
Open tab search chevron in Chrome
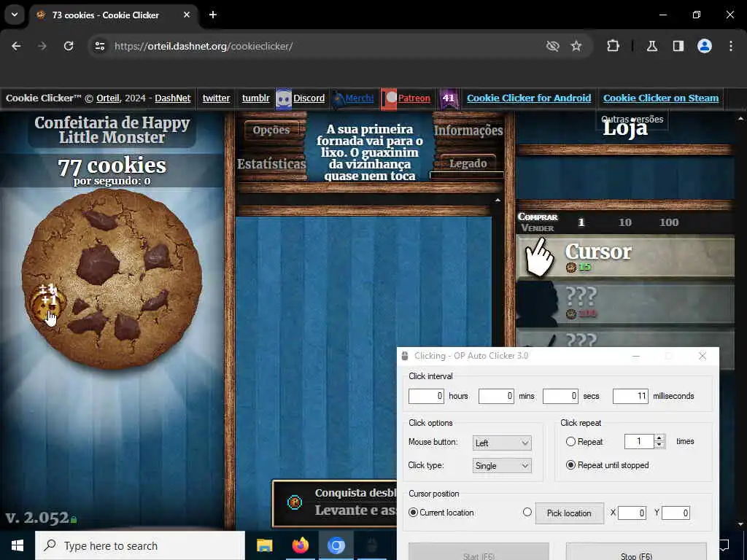(x=15, y=15)
